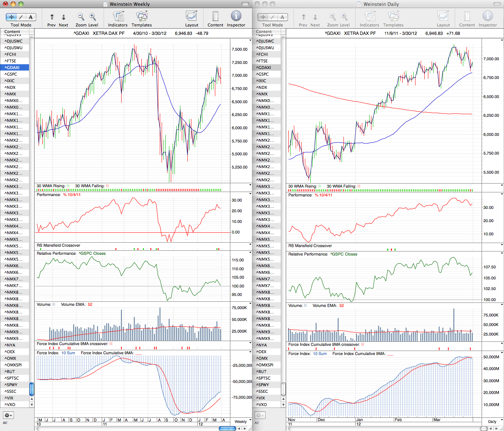504x431 pixels.
Task: Select line drawing tool mode in Weinstein Daily
Action: (273, 17)
